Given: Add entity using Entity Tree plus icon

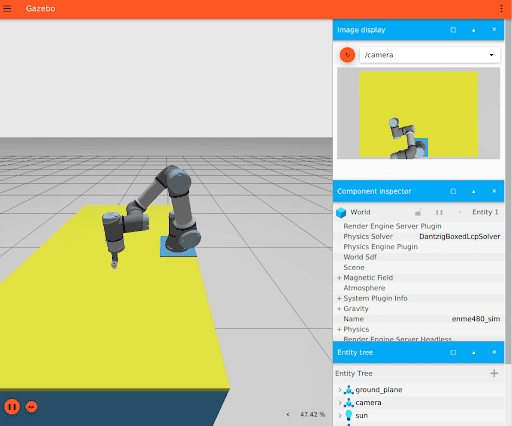Looking at the screenshot, I should click(x=494, y=373).
